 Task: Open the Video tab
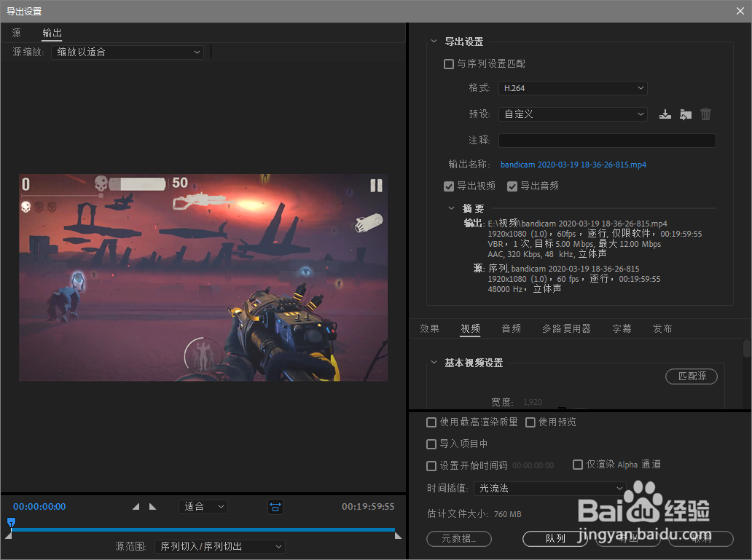tap(470, 328)
